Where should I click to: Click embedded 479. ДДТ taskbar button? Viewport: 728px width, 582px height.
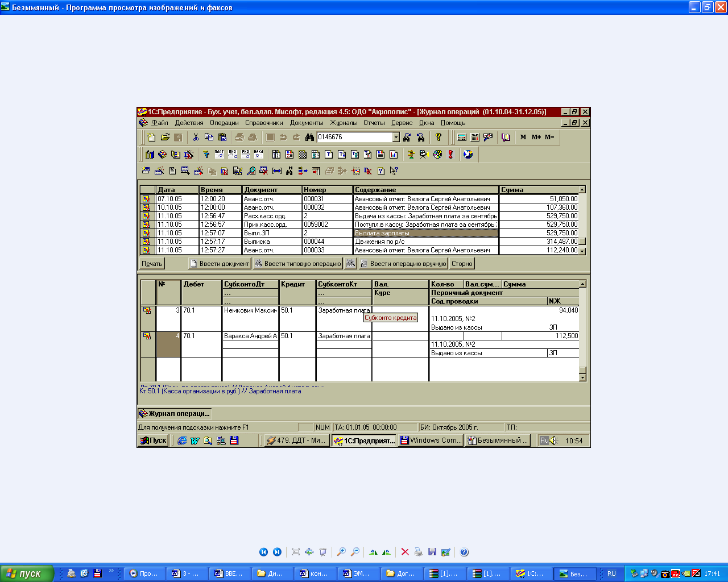(296, 440)
